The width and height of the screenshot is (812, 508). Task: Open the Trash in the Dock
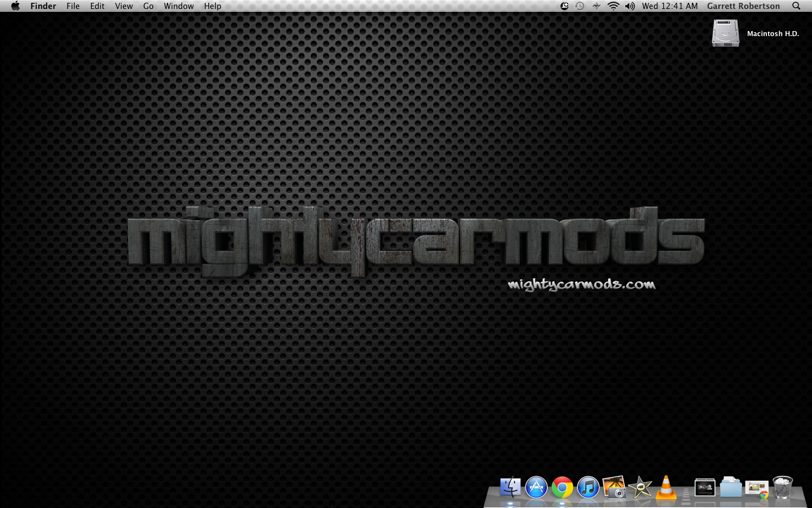coord(783,487)
